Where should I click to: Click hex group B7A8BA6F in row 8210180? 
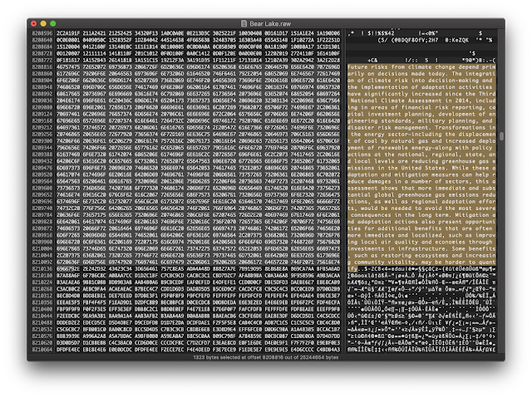coord(68,275)
